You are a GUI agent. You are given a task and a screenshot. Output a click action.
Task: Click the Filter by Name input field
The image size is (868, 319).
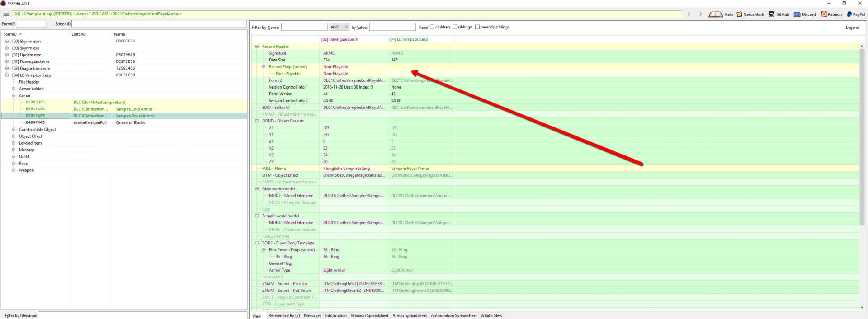coord(304,27)
